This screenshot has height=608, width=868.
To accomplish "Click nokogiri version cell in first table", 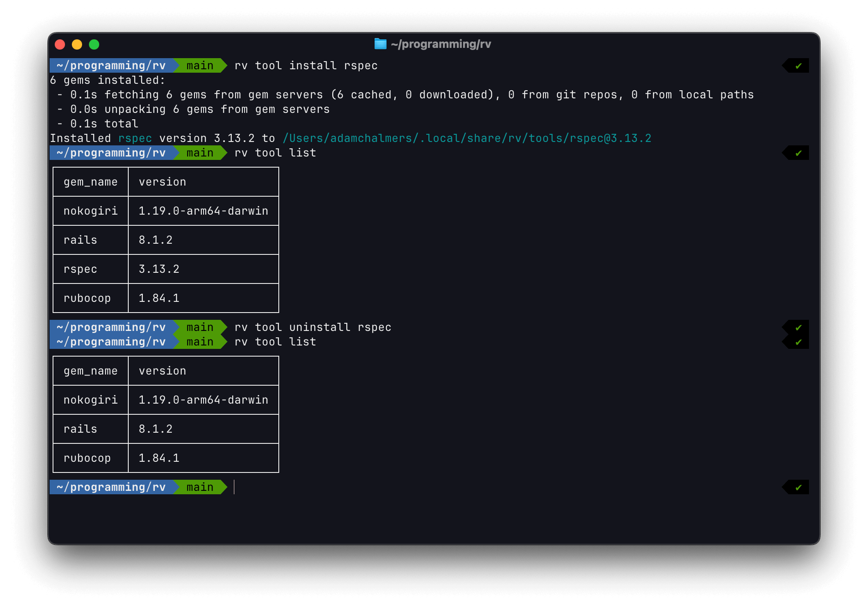I will [x=203, y=211].
